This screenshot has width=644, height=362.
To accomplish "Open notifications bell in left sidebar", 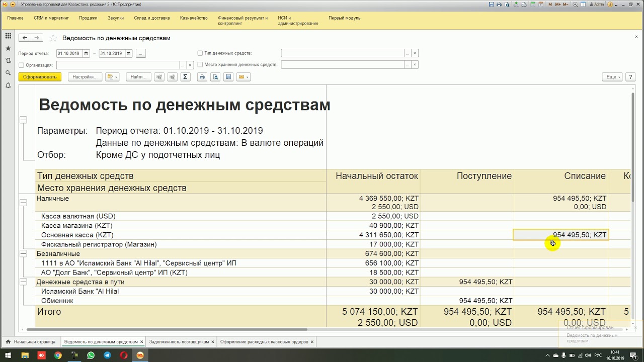I will click(x=8, y=85).
